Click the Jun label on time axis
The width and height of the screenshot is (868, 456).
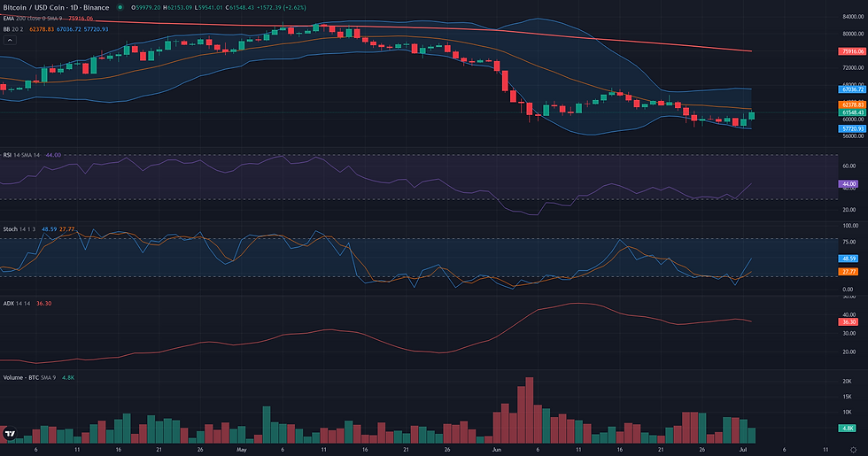tap(496, 450)
